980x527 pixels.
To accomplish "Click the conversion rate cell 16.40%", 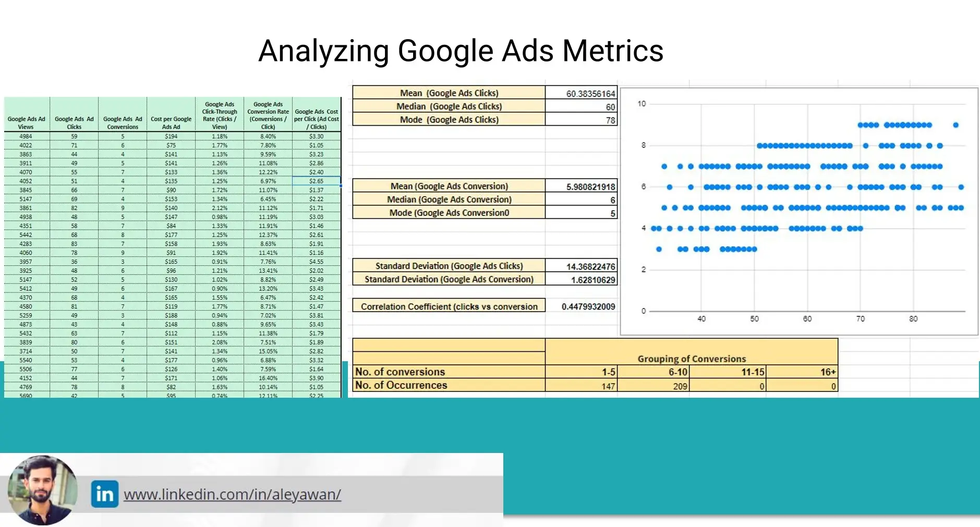I will (x=268, y=378).
